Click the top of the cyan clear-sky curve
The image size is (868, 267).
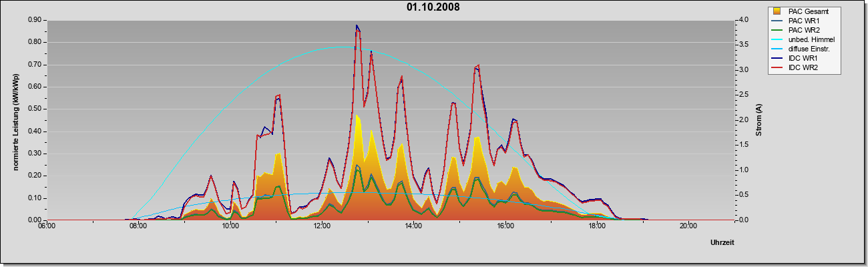click(x=344, y=47)
